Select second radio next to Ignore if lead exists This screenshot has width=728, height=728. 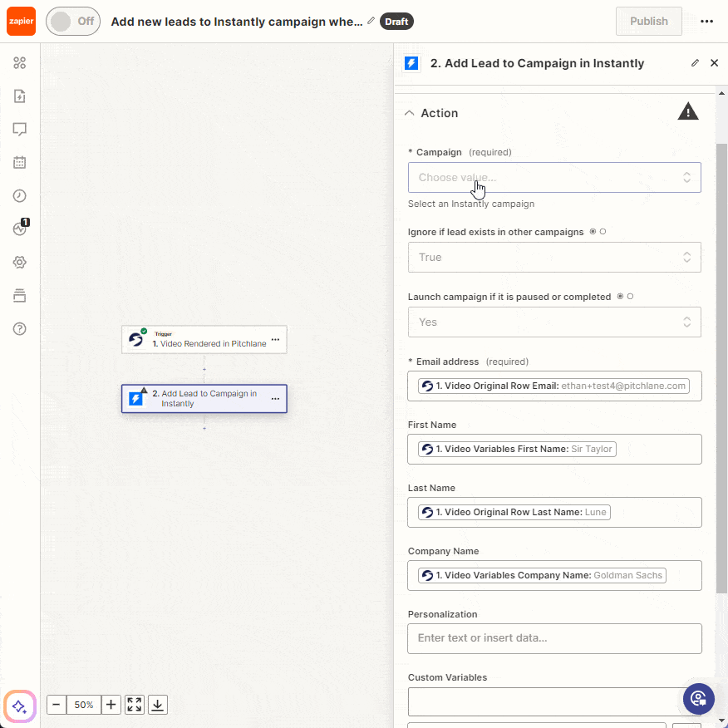click(603, 232)
